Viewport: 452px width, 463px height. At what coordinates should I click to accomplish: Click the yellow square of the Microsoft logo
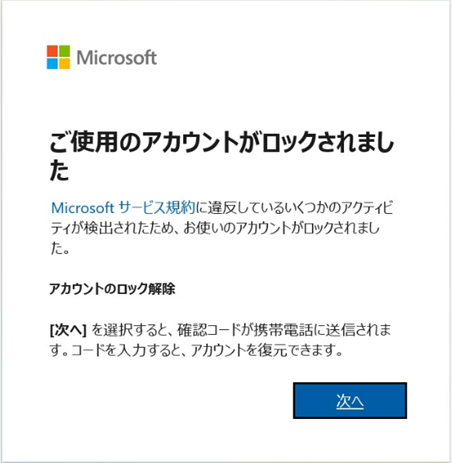pyautogui.click(x=65, y=63)
